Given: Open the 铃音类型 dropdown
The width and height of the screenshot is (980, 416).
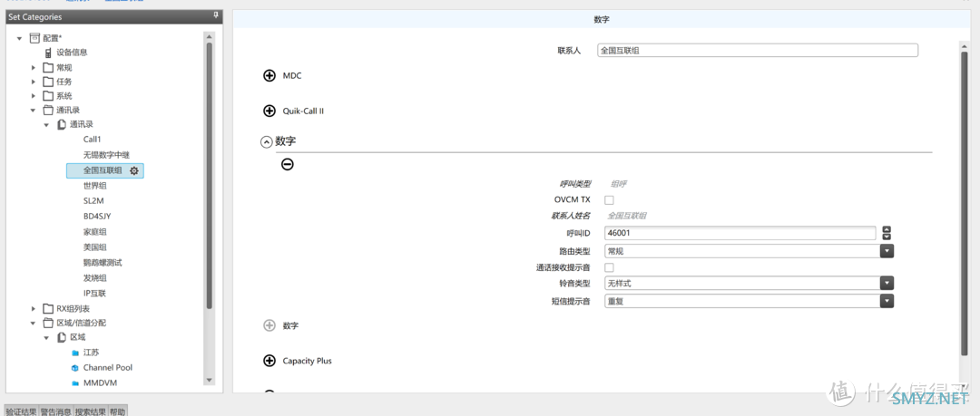Looking at the screenshot, I should 887,283.
